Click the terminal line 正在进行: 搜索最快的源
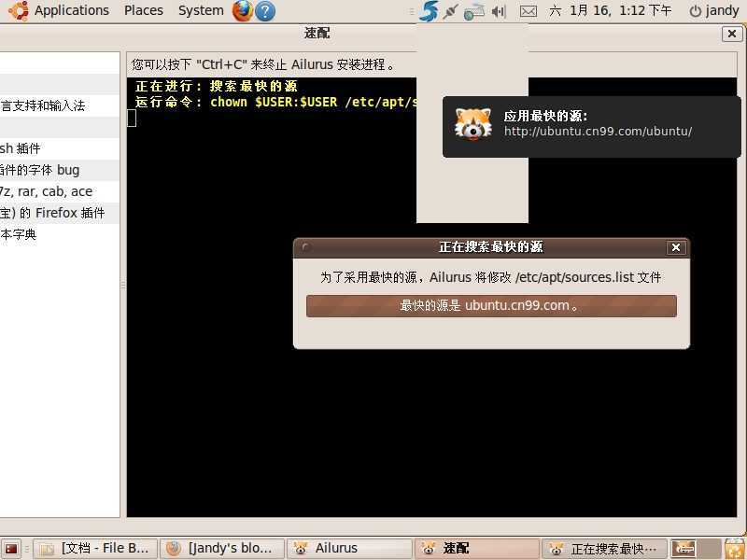 coord(217,86)
